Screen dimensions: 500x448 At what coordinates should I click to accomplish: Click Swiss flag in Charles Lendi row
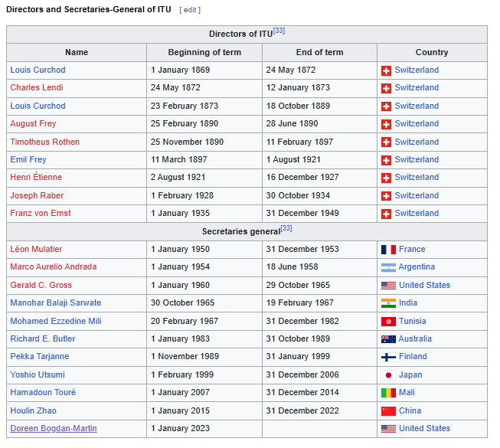386,88
